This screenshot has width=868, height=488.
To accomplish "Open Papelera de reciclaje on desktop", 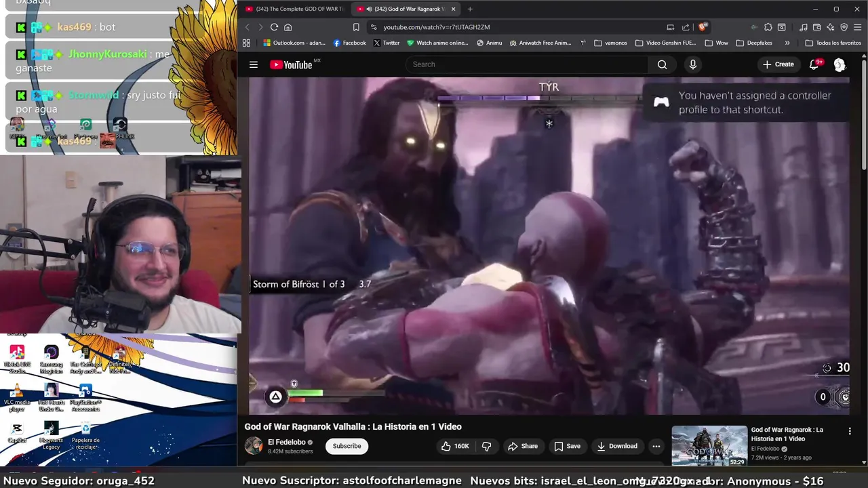I will coord(85,435).
